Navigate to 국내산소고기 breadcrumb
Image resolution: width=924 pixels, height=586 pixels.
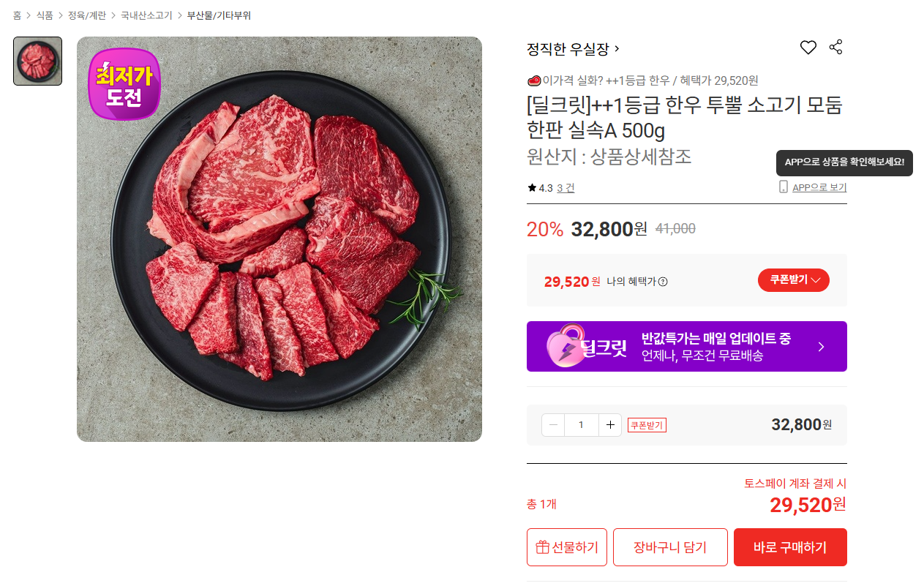146,15
